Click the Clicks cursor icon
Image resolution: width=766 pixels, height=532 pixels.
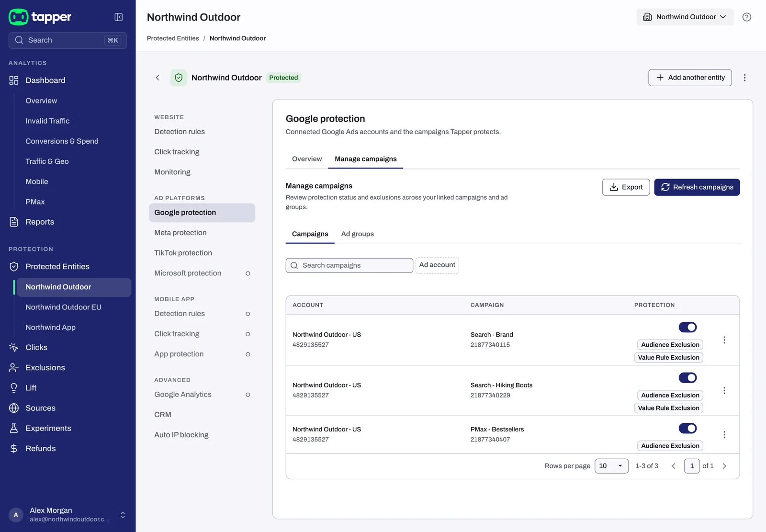[x=14, y=348]
